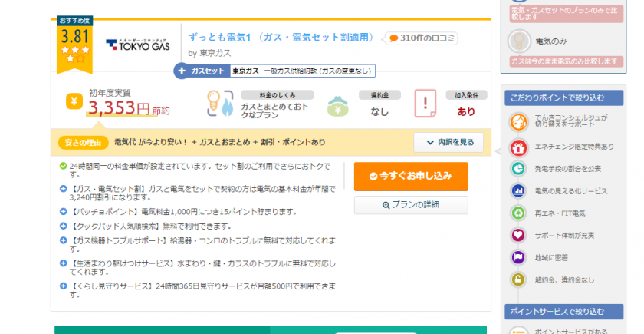Click ガスは今のまま電気のみ比較します note
The height and width of the screenshot is (334, 644).
click(567, 61)
